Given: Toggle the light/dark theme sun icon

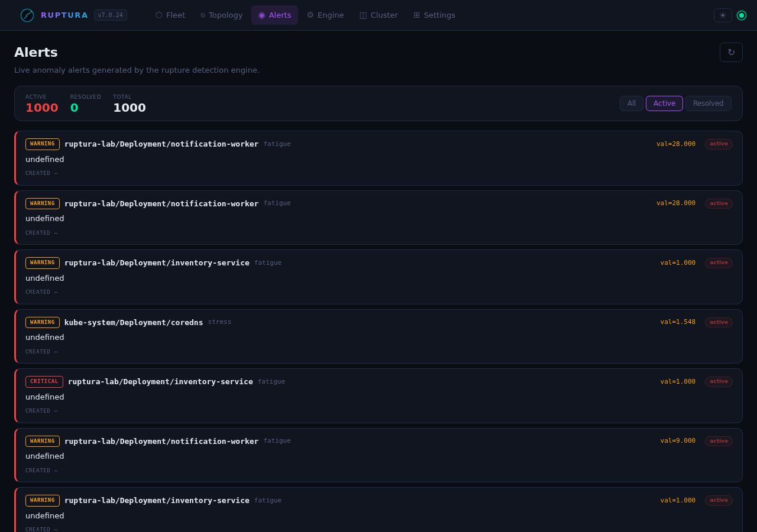Looking at the screenshot, I should pyautogui.click(x=723, y=15).
